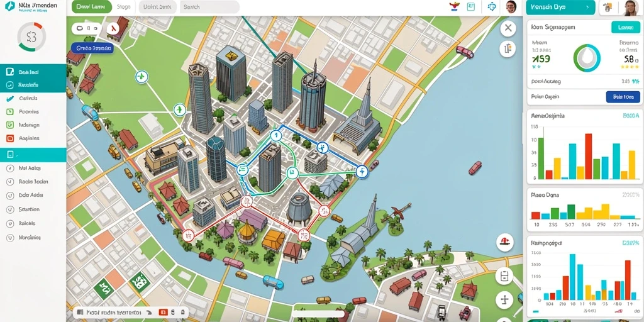Image resolution: width=644 pixels, height=322 pixels.
Task: Focus the 'Search' input field
Action: tap(209, 7)
